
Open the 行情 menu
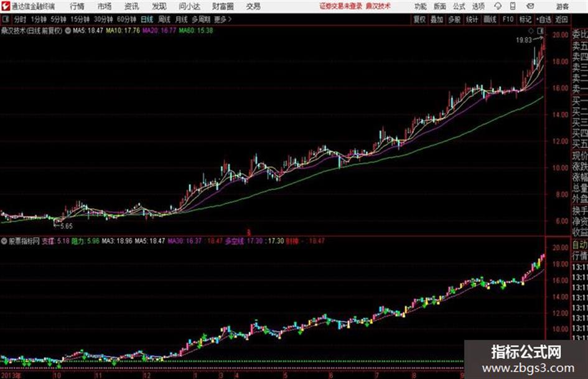[x=77, y=6]
